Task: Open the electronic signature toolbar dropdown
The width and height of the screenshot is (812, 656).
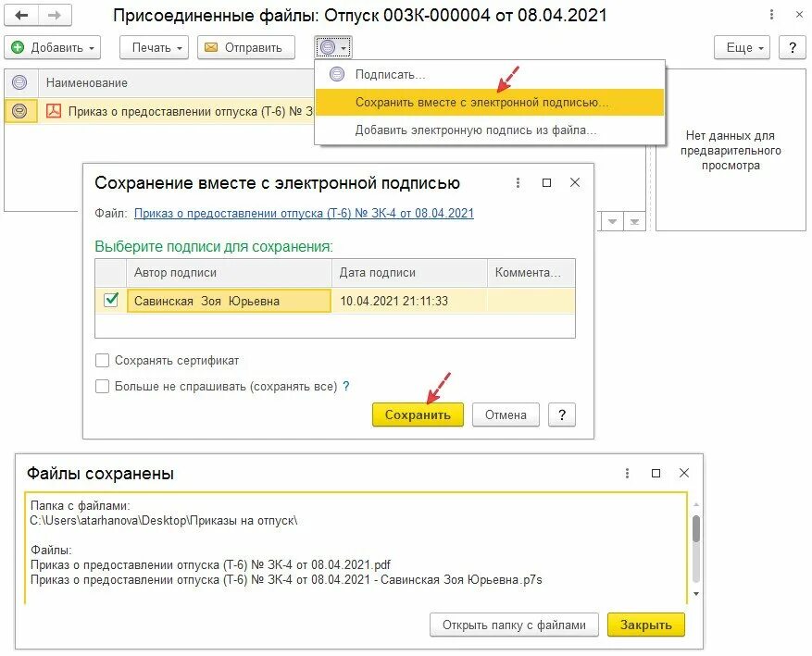Action: pyautogui.click(x=333, y=47)
